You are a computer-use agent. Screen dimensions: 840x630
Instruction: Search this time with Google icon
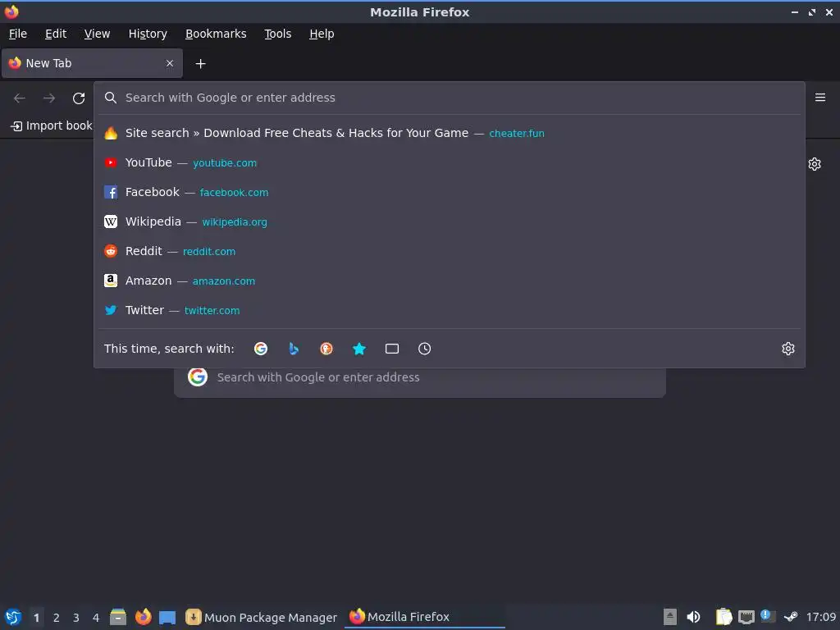point(261,349)
